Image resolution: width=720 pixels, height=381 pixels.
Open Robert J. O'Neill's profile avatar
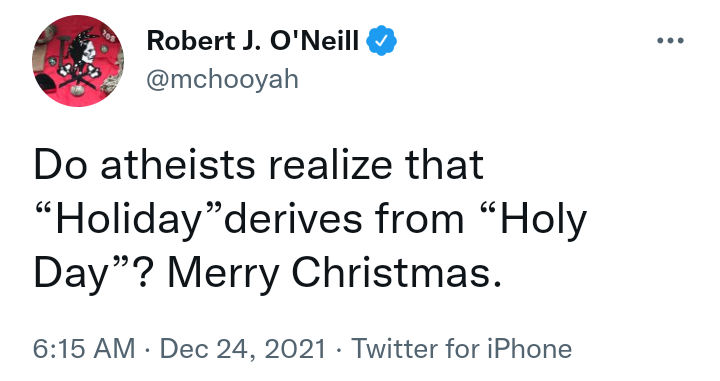pyautogui.click(x=78, y=61)
